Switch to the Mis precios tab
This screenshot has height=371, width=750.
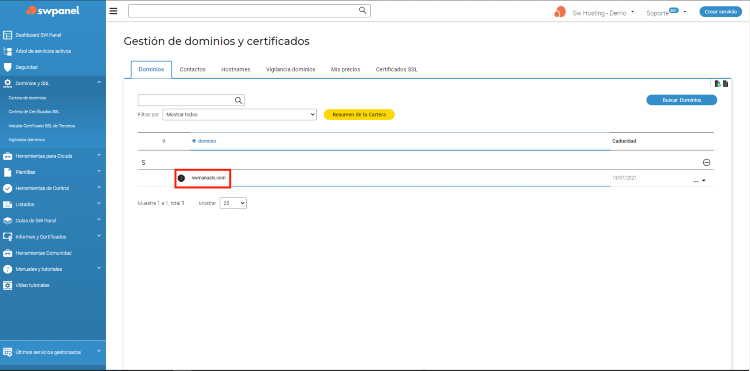(345, 69)
